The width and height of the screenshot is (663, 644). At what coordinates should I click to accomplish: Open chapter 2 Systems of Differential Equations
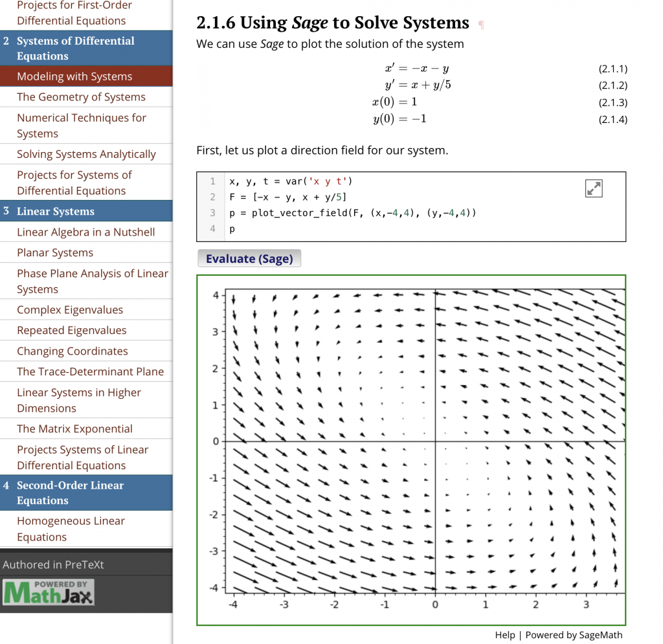(86, 48)
